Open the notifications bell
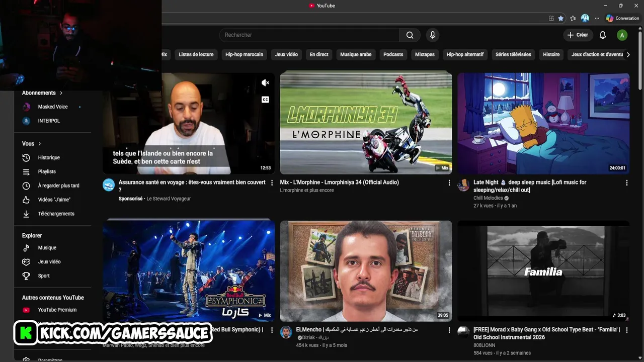The height and width of the screenshot is (362, 644). 603,35
